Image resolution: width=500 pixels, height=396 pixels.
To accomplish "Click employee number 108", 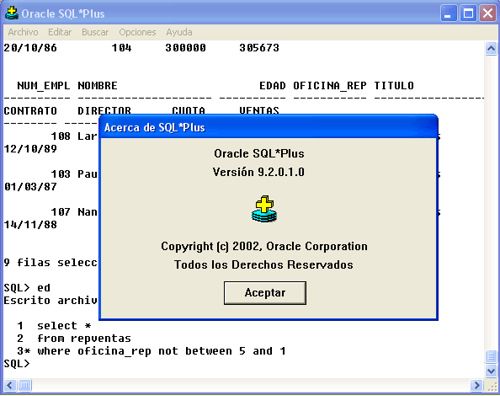I will pos(61,136).
